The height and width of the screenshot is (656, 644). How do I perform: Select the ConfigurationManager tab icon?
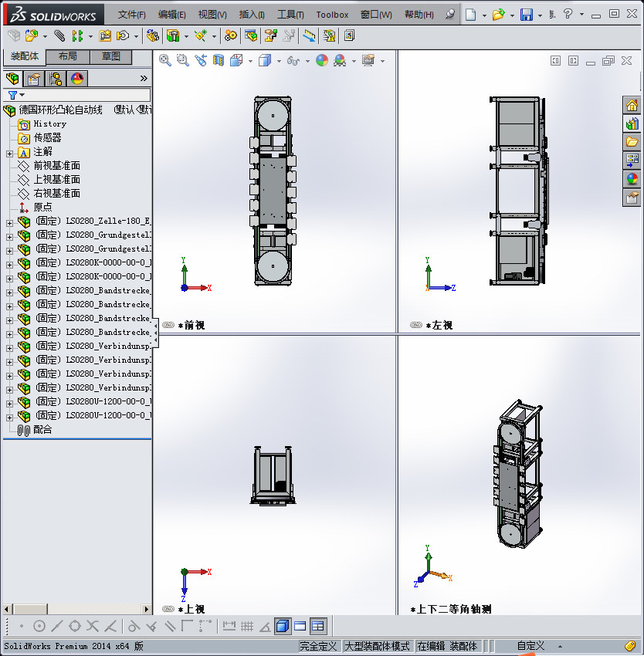pos(56,79)
